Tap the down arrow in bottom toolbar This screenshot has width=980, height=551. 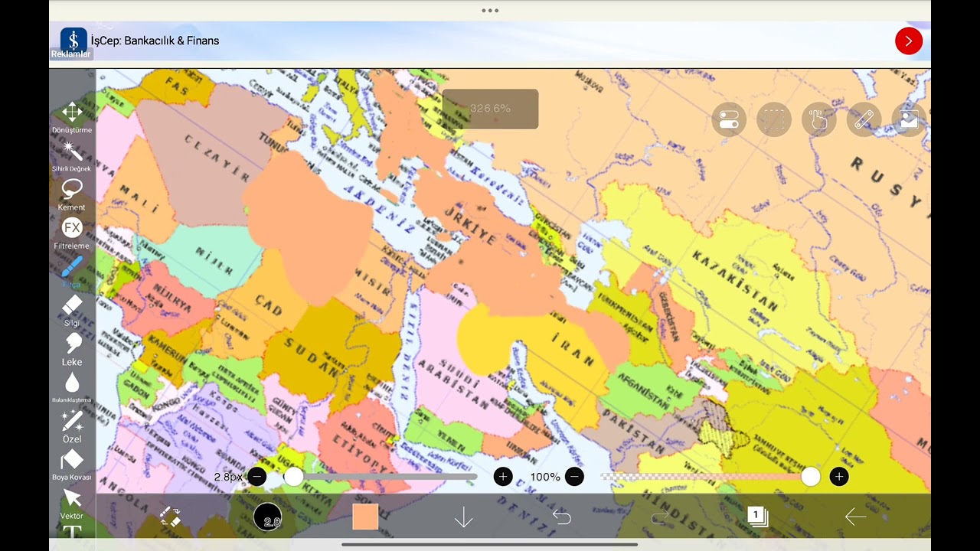point(463,517)
